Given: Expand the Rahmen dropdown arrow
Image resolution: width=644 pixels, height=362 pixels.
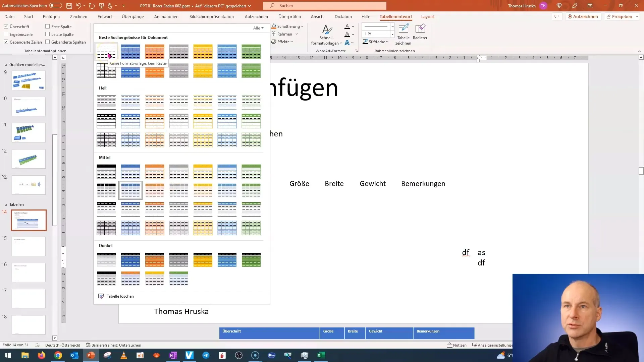Looking at the screenshot, I should coord(297,34).
